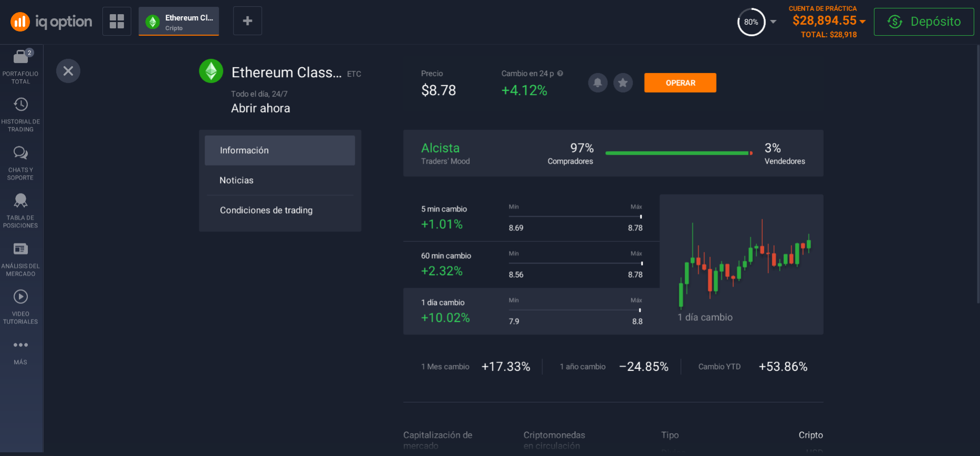The width and height of the screenshot is (980, 456).
Task: Click the +4.12% 24h change value
Action: pyautogui.click(x=524, y=90)
